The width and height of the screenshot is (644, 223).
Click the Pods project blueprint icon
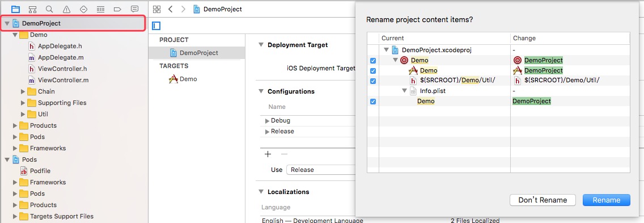click(16, 159)
